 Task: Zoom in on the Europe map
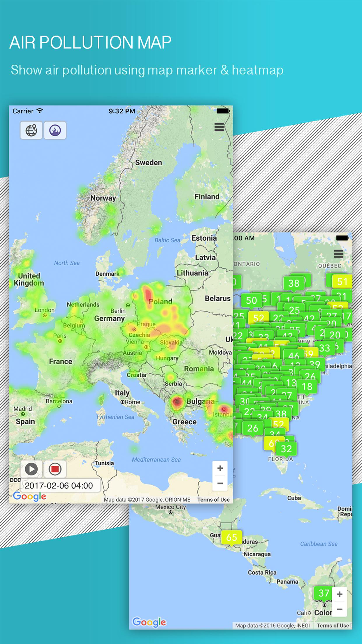220,468
